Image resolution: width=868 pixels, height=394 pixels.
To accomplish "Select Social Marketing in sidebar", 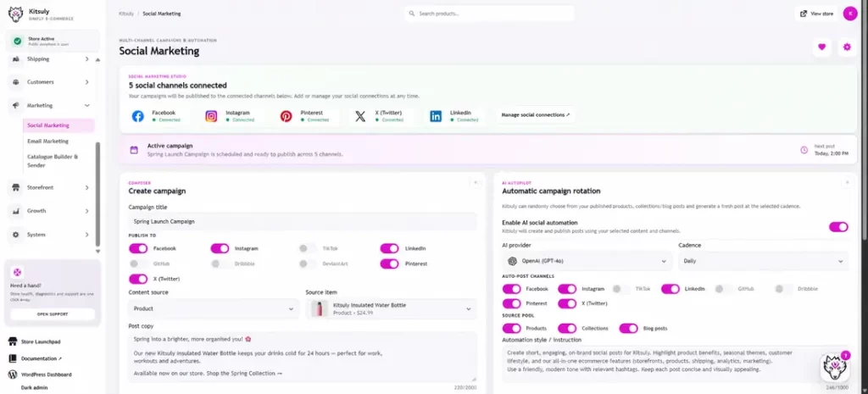I will [58, 125].
